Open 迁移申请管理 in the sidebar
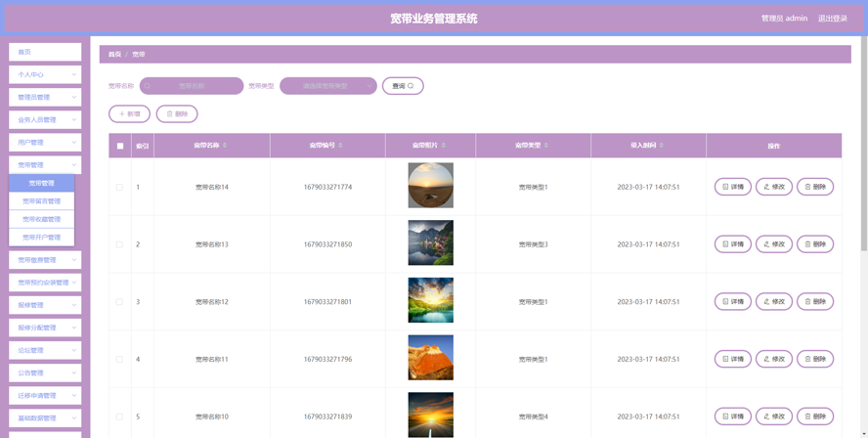 (45, 395)
